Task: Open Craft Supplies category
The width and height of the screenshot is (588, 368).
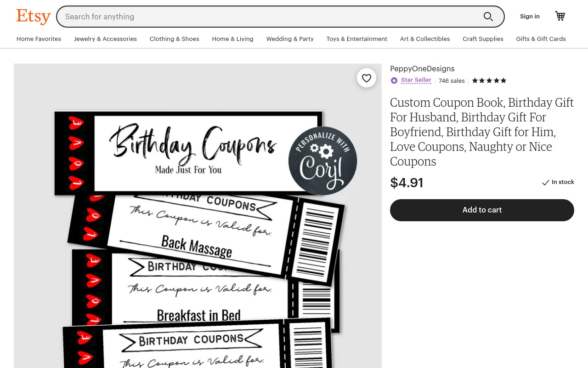Action: pyautogui.click(x=483, y=39)
